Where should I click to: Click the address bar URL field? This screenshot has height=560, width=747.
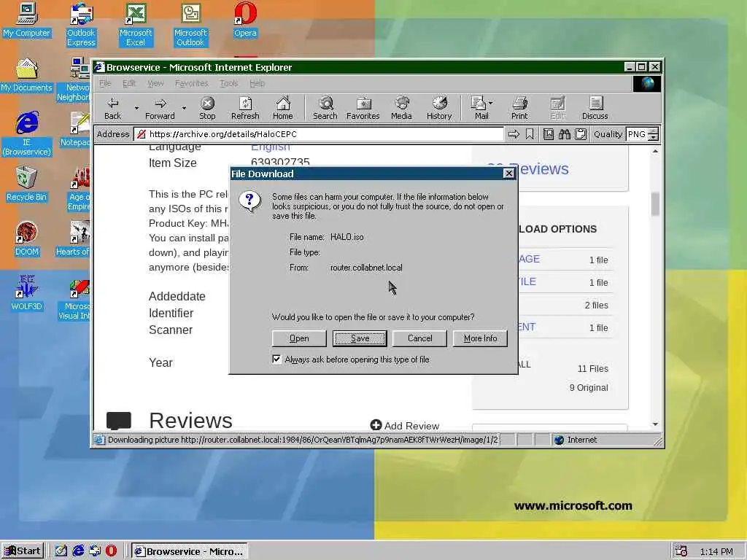click(x=318, y=134)
